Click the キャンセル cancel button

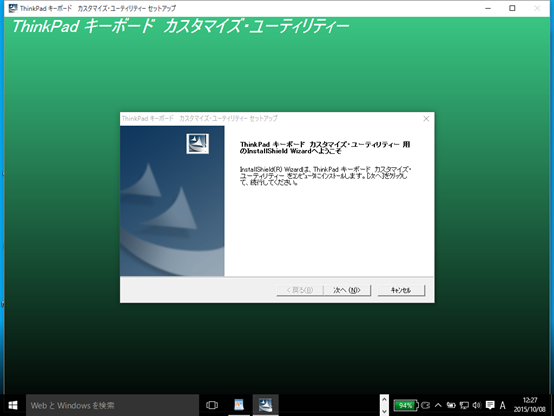point(401,290)
